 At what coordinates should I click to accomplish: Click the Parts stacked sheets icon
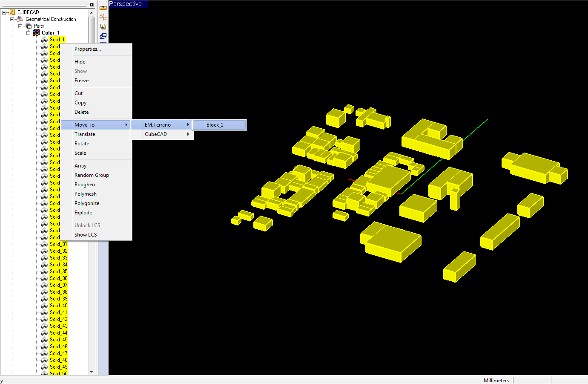[29, 26]
